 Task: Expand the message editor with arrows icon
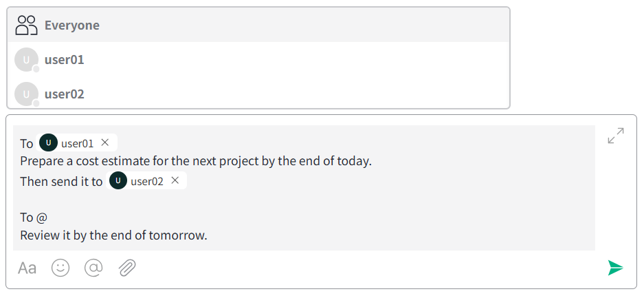pos(616,136)
